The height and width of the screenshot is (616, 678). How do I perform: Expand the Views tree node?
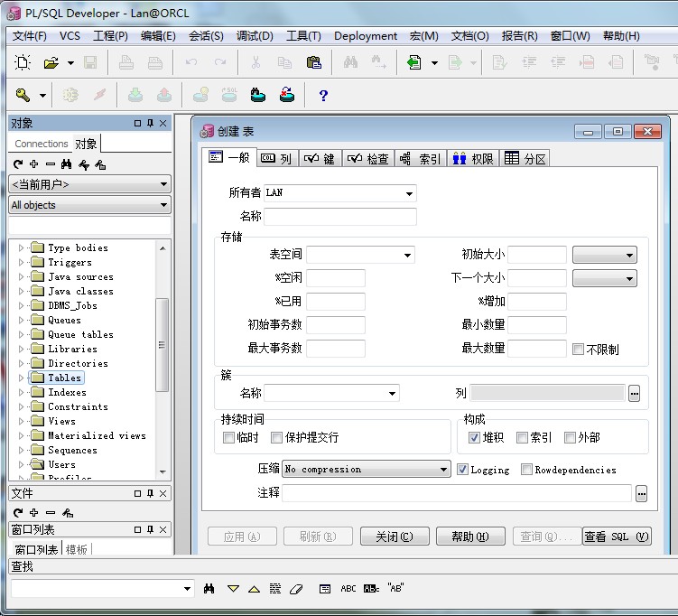coord(21,421)
